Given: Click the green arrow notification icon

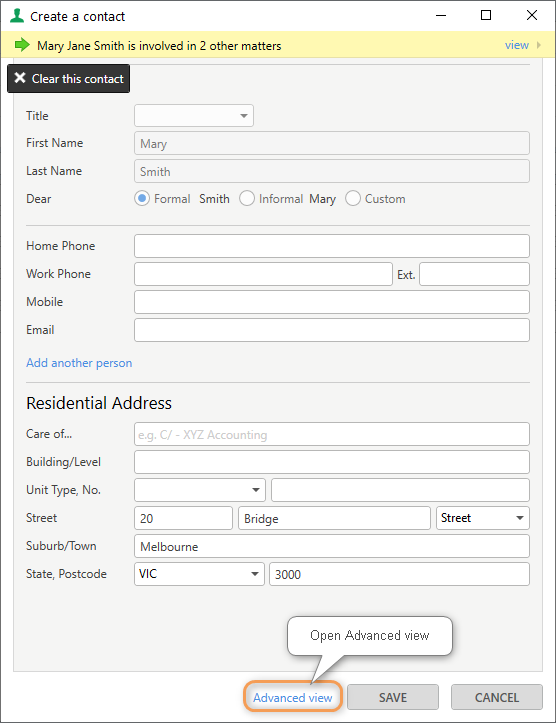Looking at the screenshot, I should click(x=22, y=45).
